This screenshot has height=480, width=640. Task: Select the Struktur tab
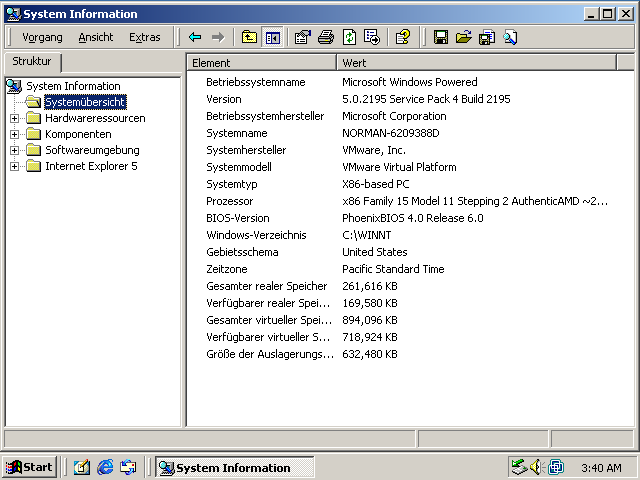pos(31,62)
